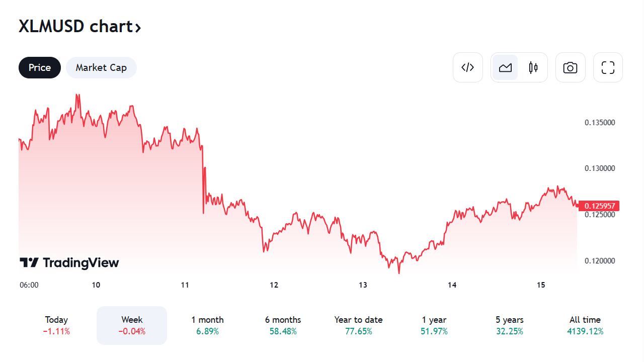Select the Year to date range
This screenshot has width=644, height=362.
(x=358, y=325)
